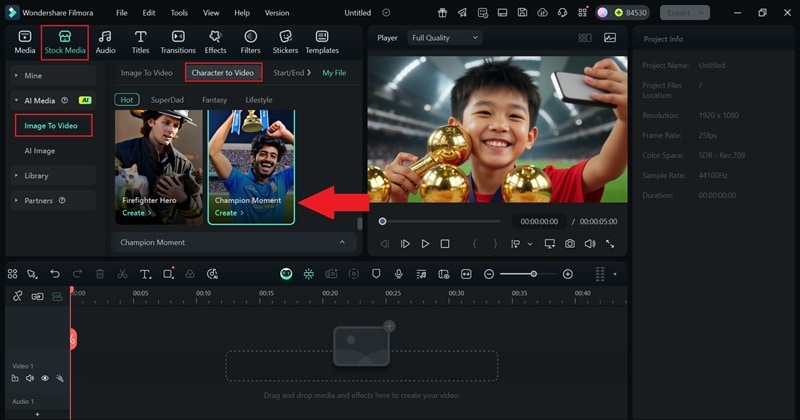Select AI Image in sidebar
Image resolution: width=800 pixels, height=420 pixels.
point(40,151)
